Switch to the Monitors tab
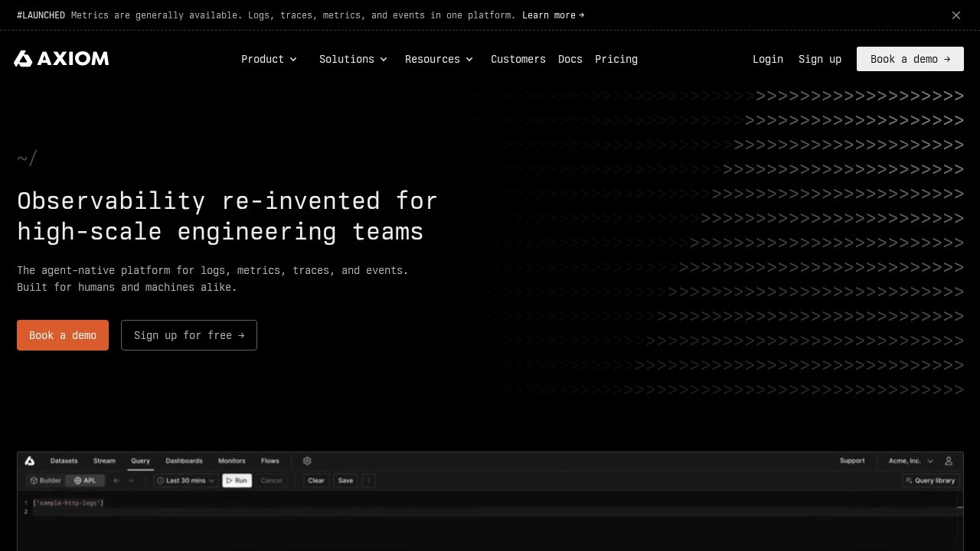Viewport: 980px width, 551px height. pos(231,461)
